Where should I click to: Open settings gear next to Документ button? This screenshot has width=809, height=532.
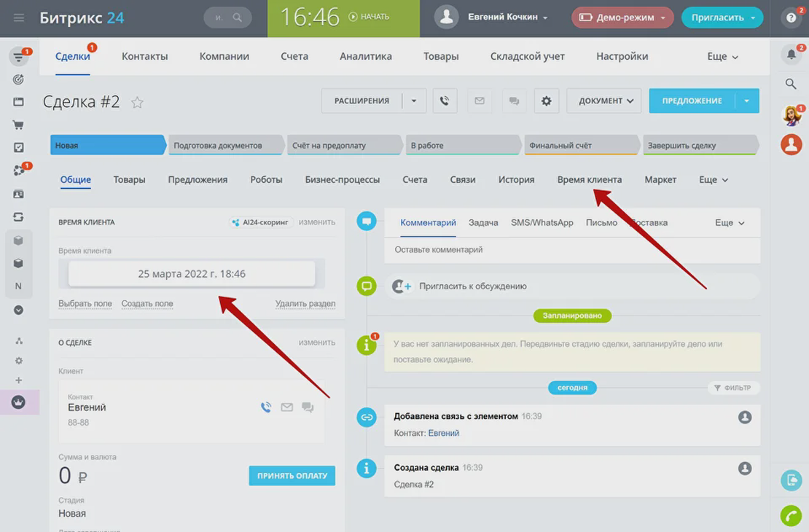pos(546,101)
